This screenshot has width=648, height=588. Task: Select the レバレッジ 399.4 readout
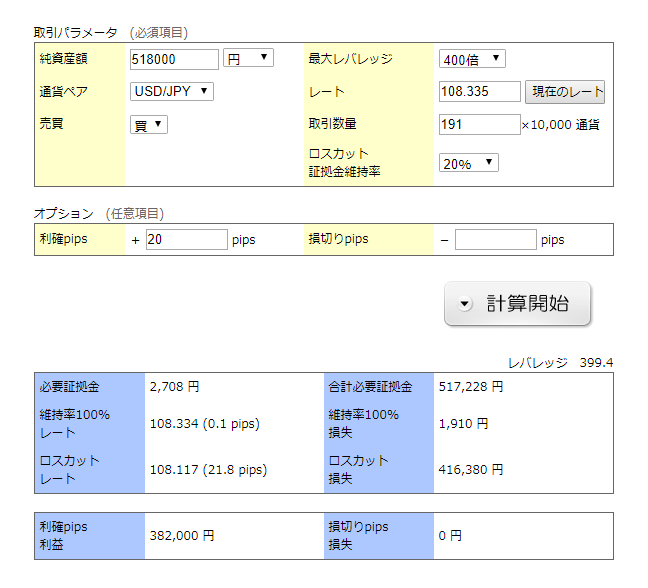[560, 363]
